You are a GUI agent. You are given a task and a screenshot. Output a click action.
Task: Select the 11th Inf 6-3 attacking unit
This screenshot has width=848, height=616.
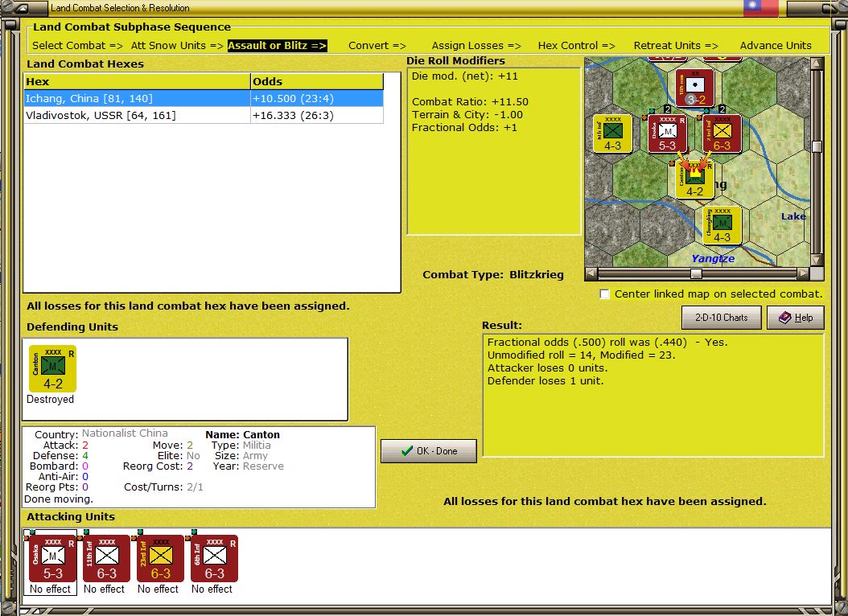pyautogui.click(x=106, y=558)
